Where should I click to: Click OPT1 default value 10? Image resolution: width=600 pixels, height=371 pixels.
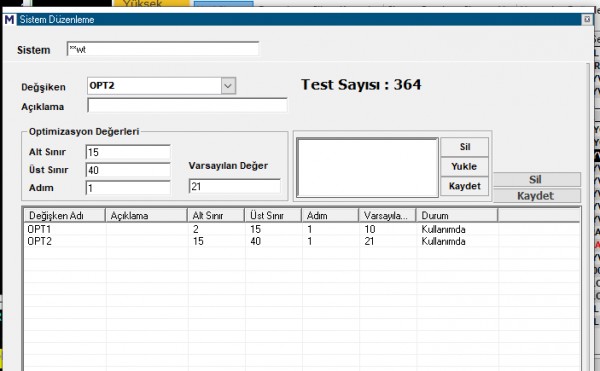pyautogui.click(x=370, y=229)
